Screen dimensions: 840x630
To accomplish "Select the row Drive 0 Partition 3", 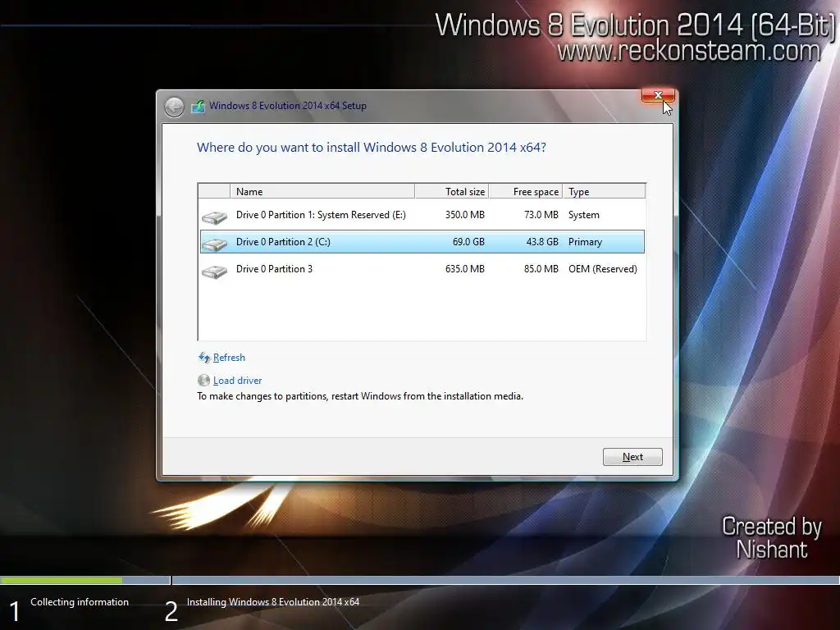I will point(422,269).
